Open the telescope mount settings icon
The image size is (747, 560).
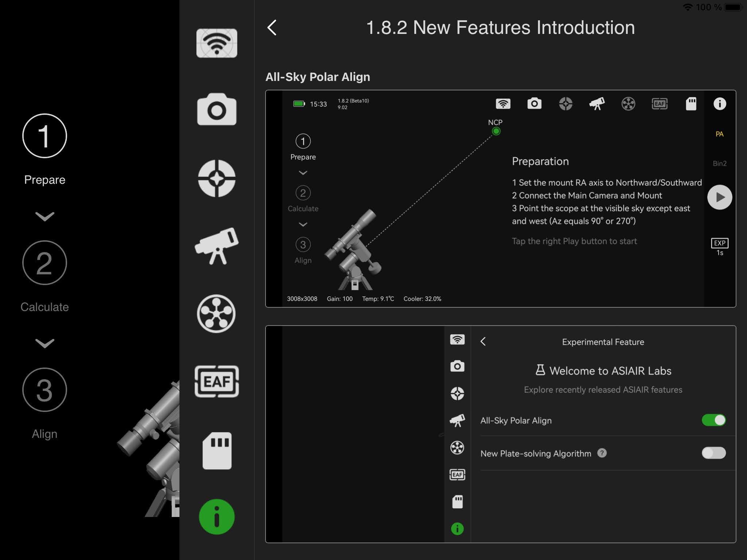217,246
